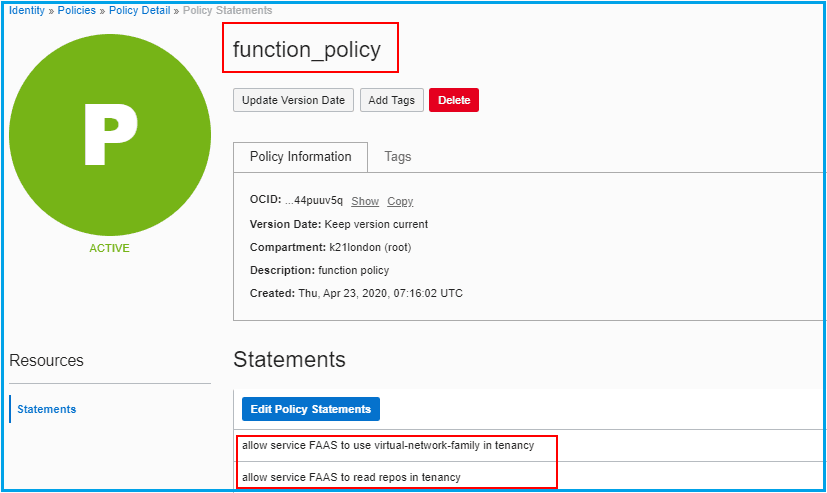Delete the function_policy policy
The width and height of the screenshot is (827, 493).
[454, 100]
